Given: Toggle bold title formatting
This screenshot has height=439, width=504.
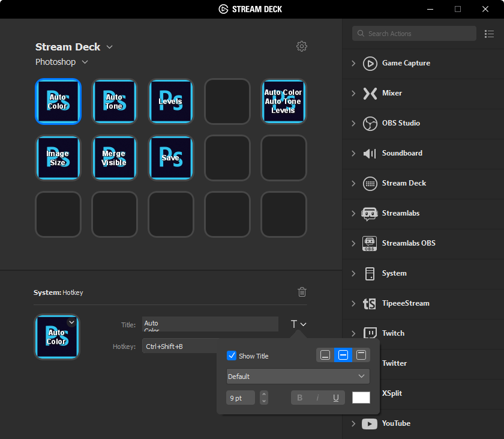Looking at the screenshot, I should point(300,398).
